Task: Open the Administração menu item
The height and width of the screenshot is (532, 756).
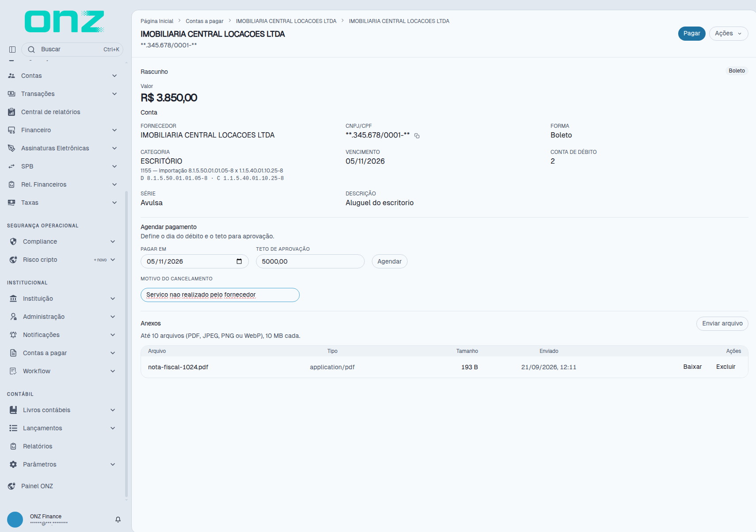Action: click(62, 317)
